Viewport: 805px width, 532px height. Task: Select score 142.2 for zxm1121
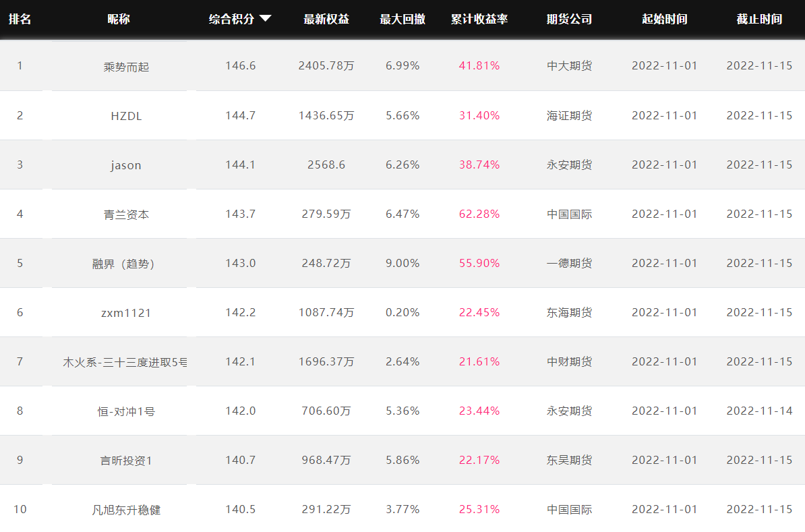tap(240, 313)
